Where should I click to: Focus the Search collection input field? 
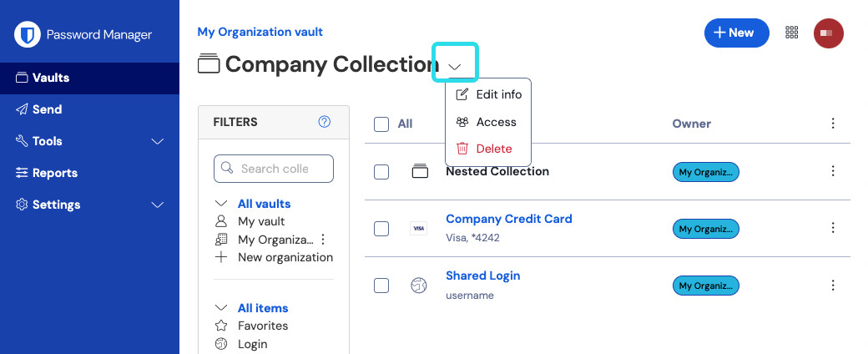tap(282, 169)
